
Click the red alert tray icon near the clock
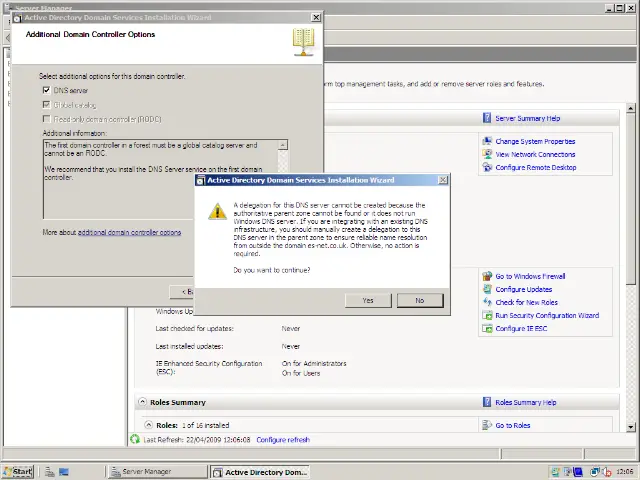(x=608, y=472)
